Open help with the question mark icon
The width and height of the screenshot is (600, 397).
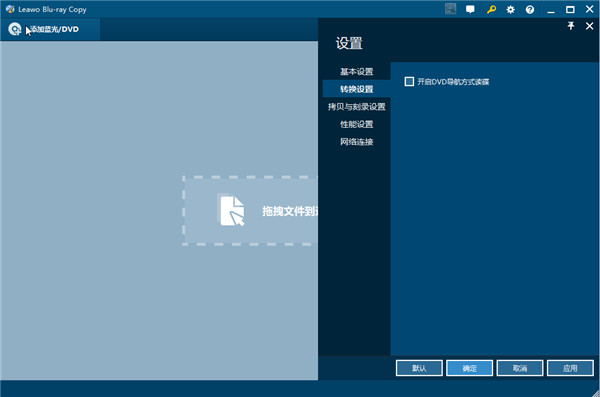tap(530, 10)
